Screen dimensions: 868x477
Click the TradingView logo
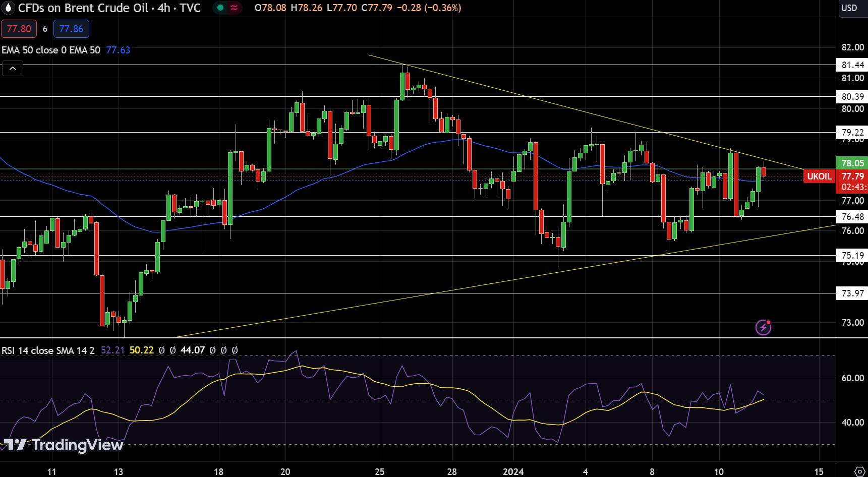click(x=64, y=445)
